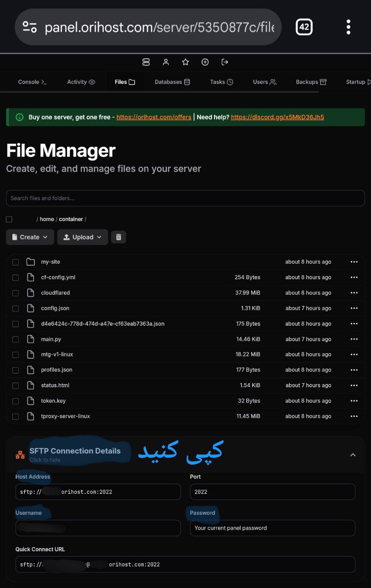371x588 pixels.
Task: Switch to the Activity tab
Action: coord(81,82)
